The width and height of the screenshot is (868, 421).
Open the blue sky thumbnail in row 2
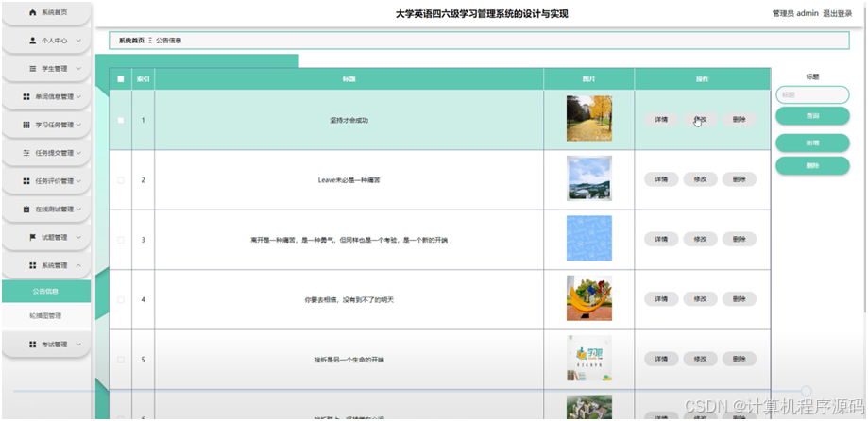pyautogui.click(x=589, y=178)
